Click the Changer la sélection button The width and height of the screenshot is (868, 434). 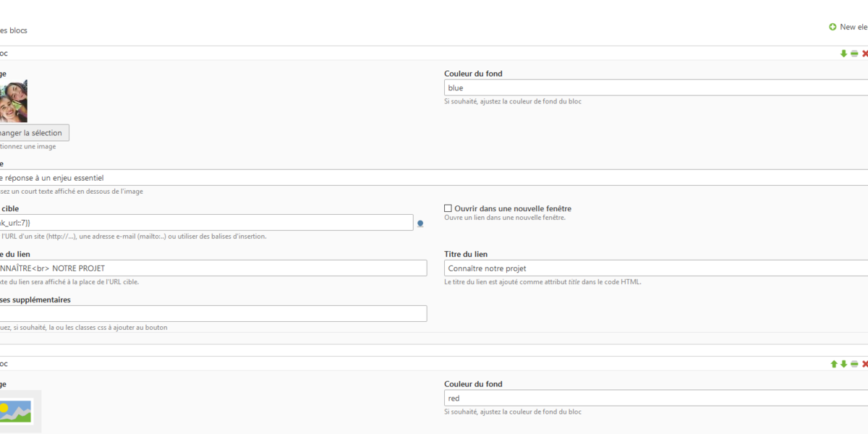tap(35, 133)
